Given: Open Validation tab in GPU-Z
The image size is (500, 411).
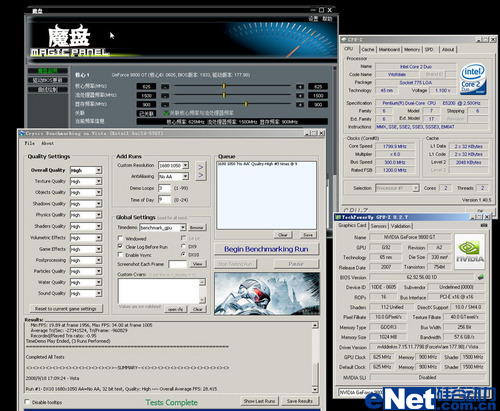Looking at the screenshot, I should coord(401,226).
